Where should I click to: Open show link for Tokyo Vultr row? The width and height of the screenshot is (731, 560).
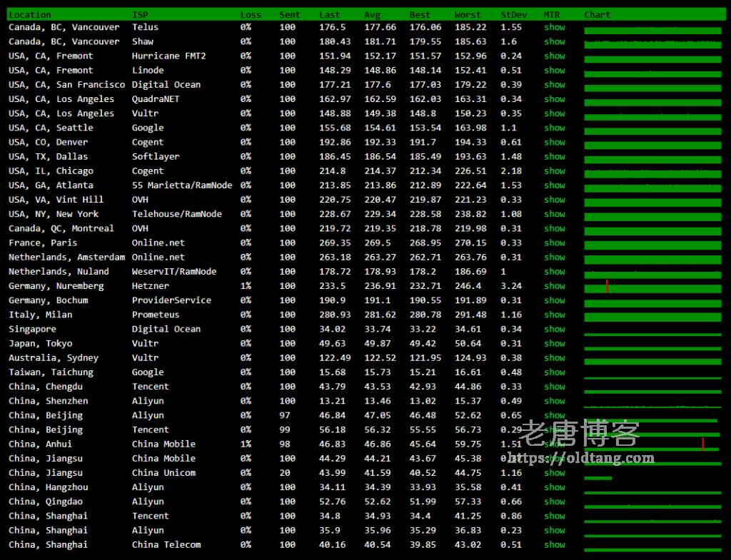pos(554,343)
